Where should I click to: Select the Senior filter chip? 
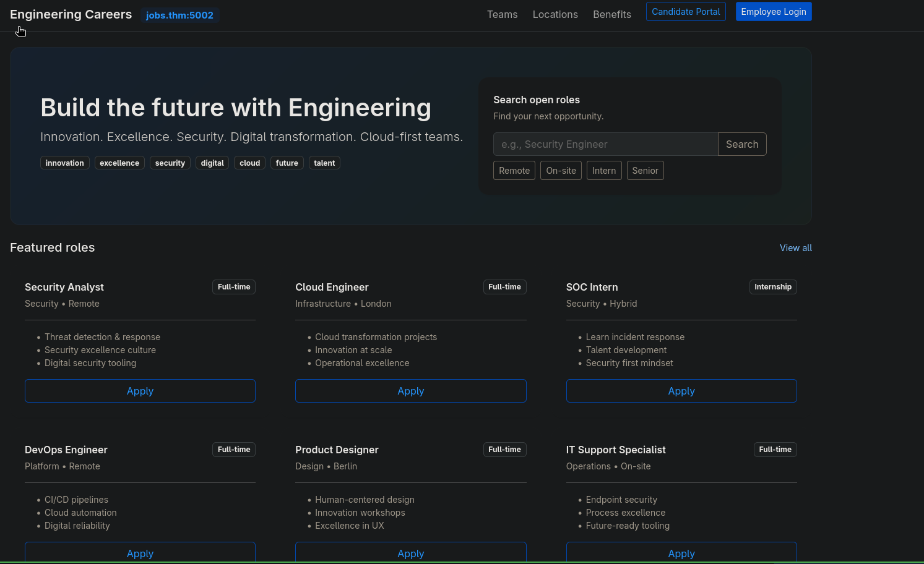[645, 171]
